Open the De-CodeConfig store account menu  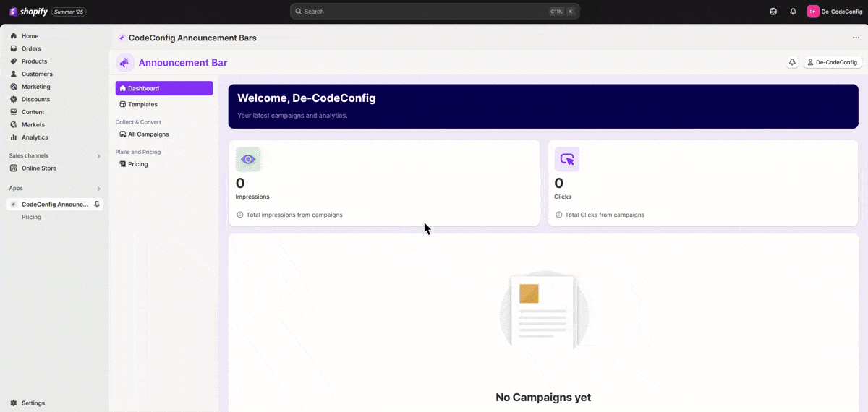pyautogui.click(x=835, y=12)
